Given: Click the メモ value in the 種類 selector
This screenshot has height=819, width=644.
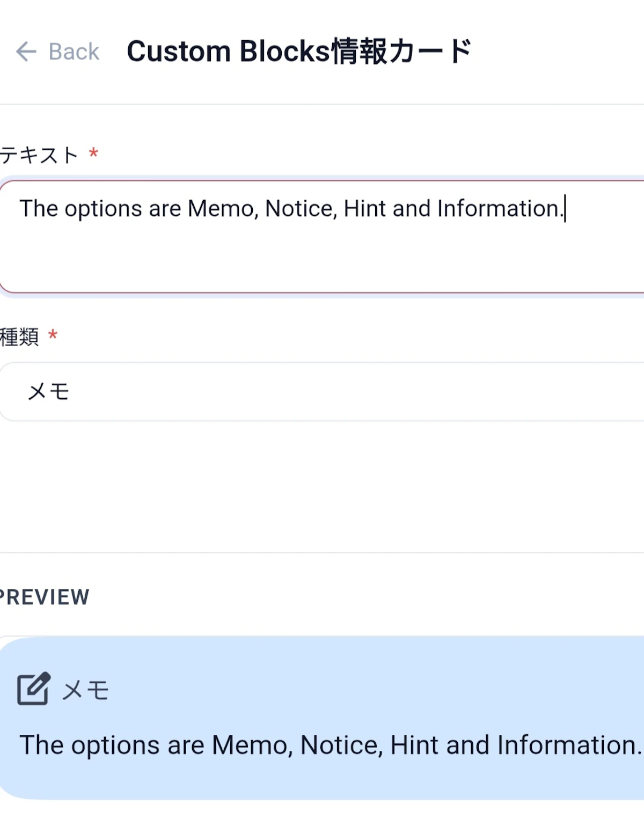Looking at the screenshot, I should coord(48,392).
